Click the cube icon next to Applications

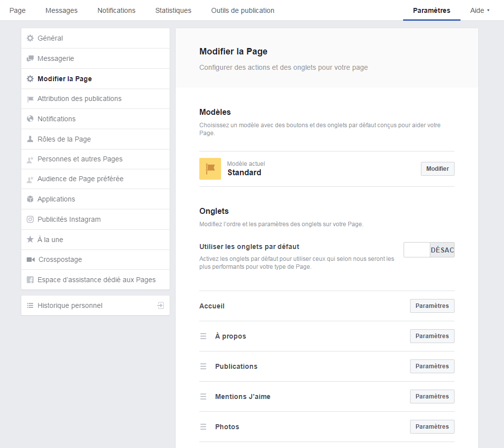pyautogui.click(x=30, y=199)
